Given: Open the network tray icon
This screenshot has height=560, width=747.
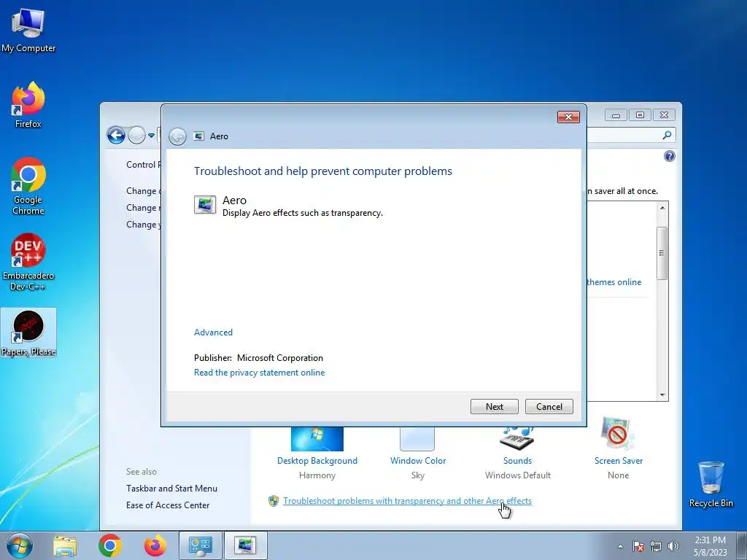Looking at the screenshot, I should 656,546.
